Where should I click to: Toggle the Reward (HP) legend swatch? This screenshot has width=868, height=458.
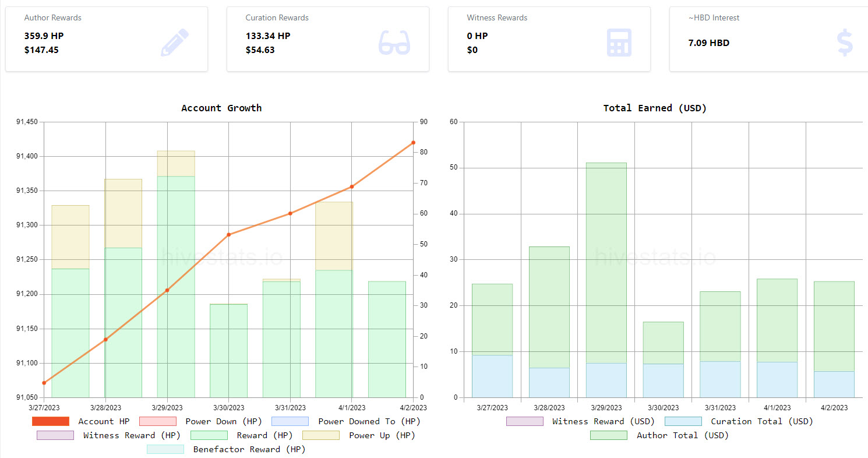tap(209, 435)
